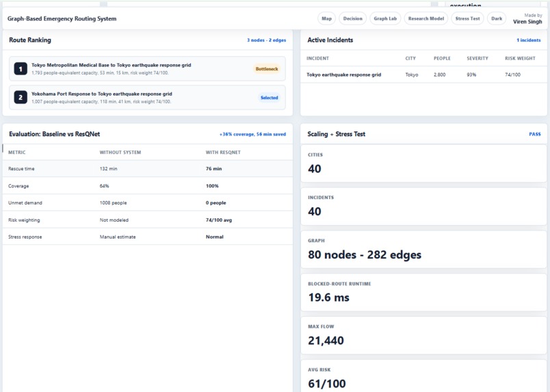Click the CITIES 40 stat card

coord(423,164)
